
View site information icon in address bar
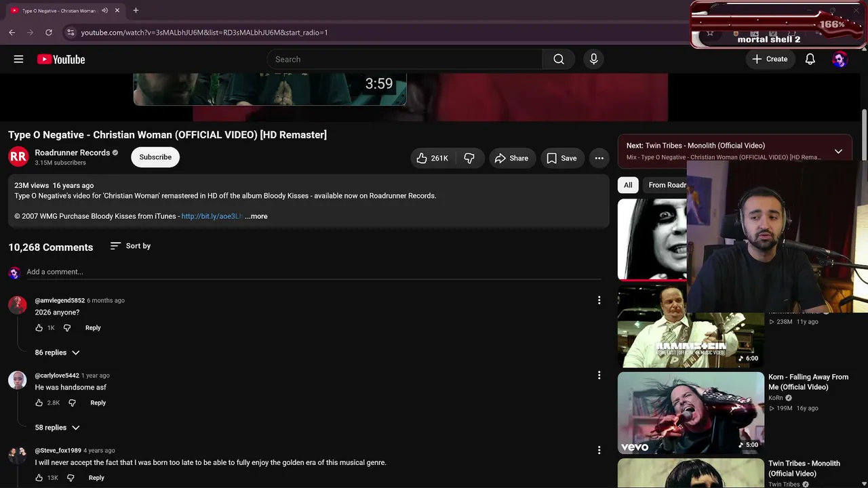(70, 32)
